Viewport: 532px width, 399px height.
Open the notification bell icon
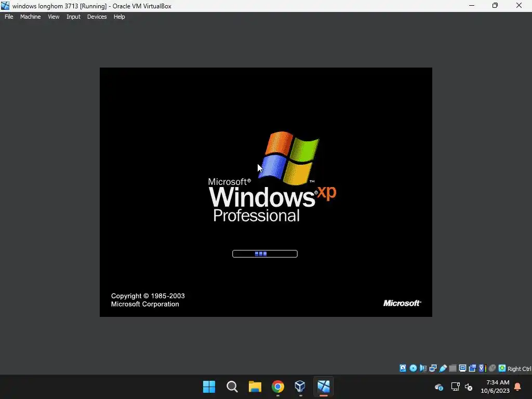point(517,387)
